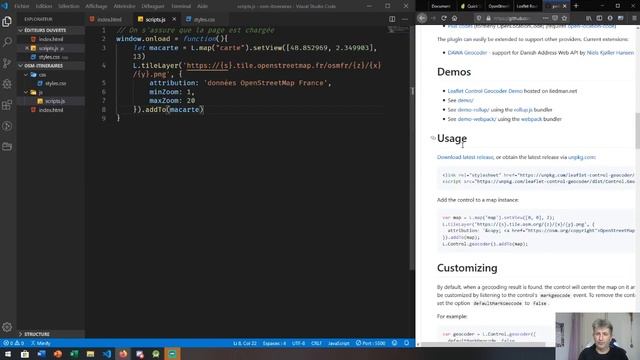640x360 pixels.
Task: Bookmark this page with the star icon
Action: [564, 18]
